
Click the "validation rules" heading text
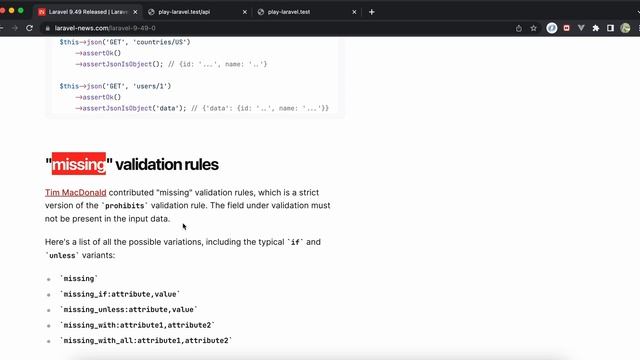(167, 164)
